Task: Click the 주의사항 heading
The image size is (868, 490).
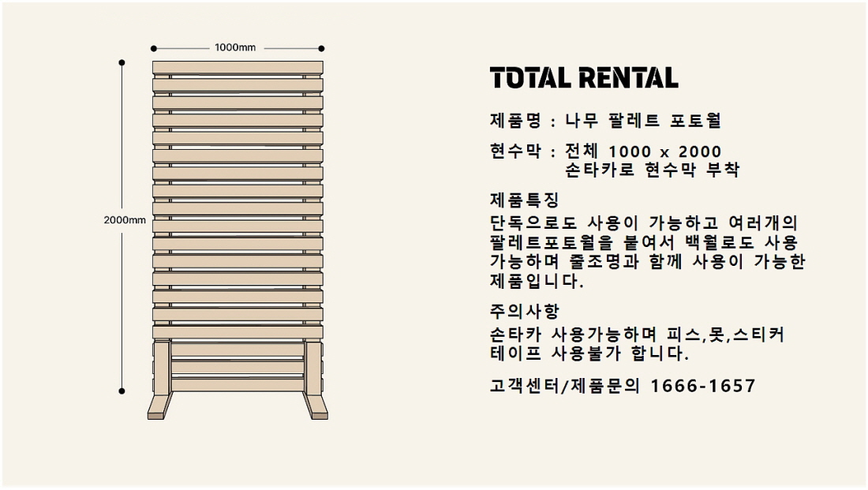Action: click(524, 310)
